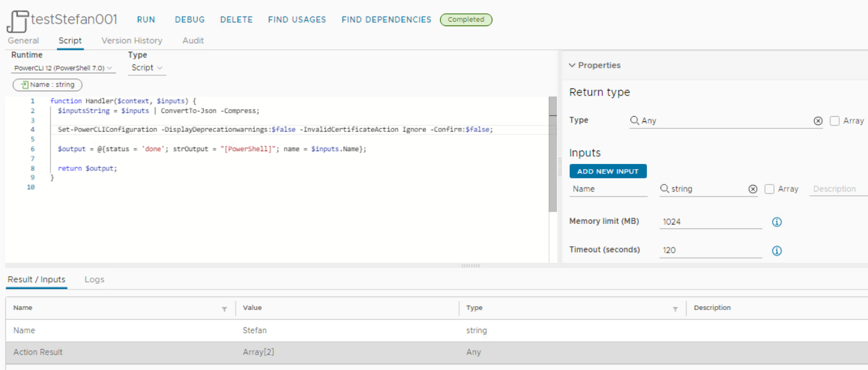Click the Name : string input chip

(x=48, y=84)
